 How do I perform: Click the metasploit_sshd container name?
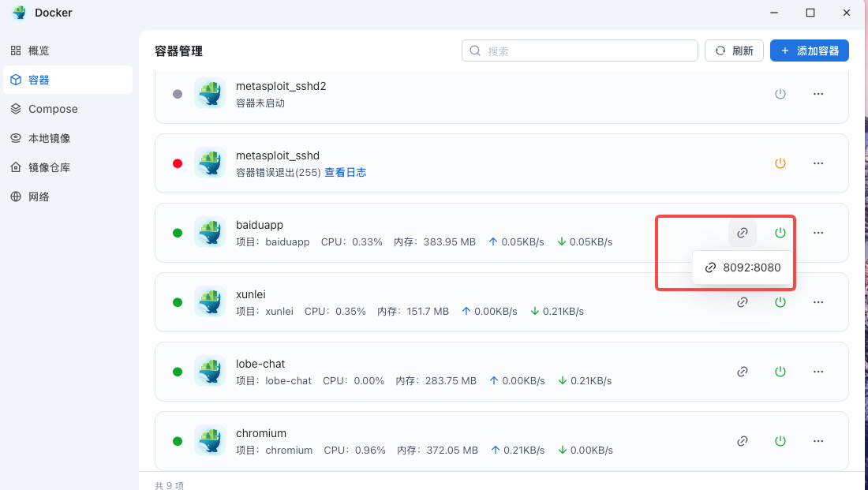(x=278, y=155)
